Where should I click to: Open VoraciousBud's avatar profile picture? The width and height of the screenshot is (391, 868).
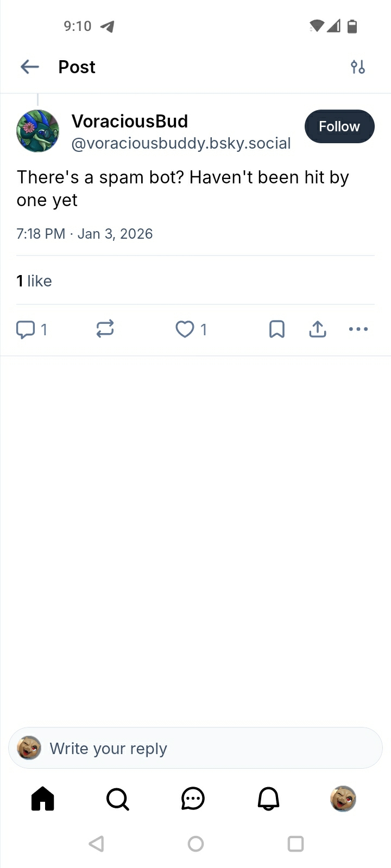pos(37,131)
